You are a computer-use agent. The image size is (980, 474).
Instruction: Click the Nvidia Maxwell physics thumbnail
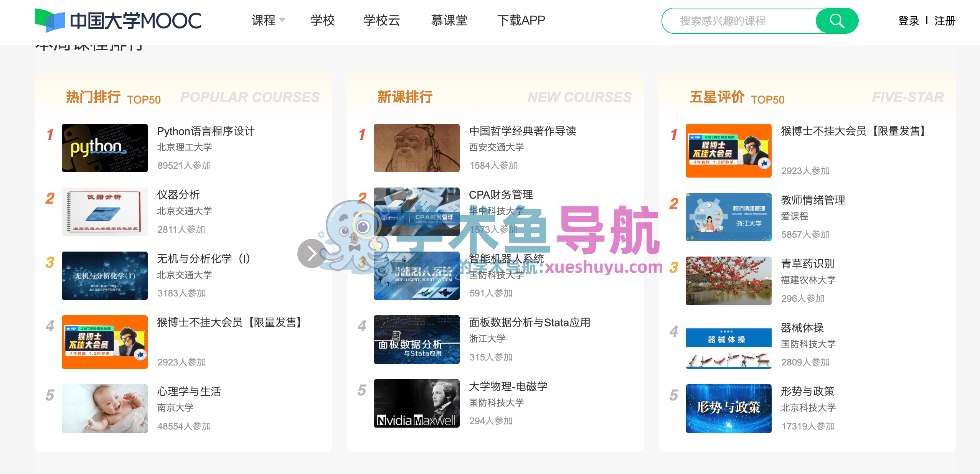point(416,403)
